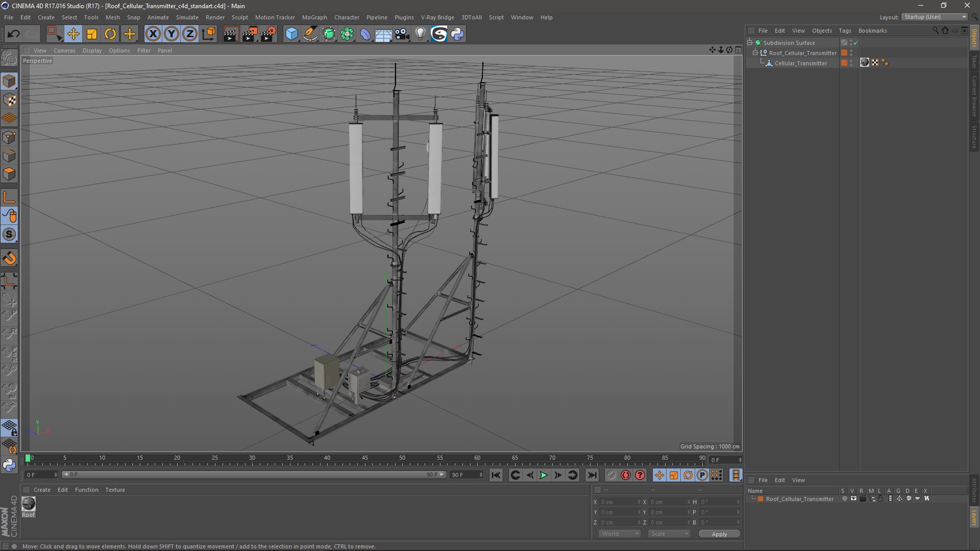Activate the Scale tool in top toolbar
The image size is (980, 551).
click(92, 34)
